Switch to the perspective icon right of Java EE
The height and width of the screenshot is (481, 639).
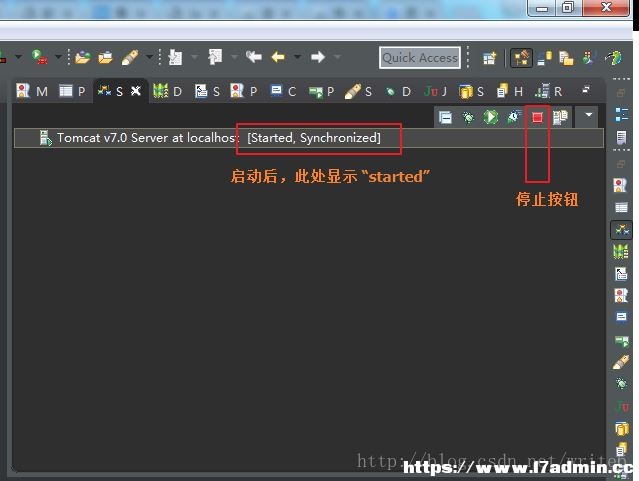pyautogui.click(x=544, y=58)
